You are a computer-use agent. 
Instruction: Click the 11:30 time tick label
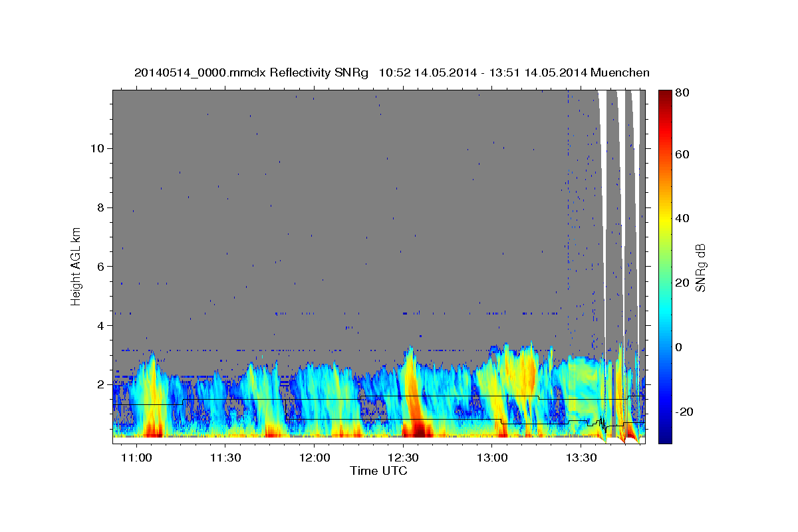coord(225,458)
